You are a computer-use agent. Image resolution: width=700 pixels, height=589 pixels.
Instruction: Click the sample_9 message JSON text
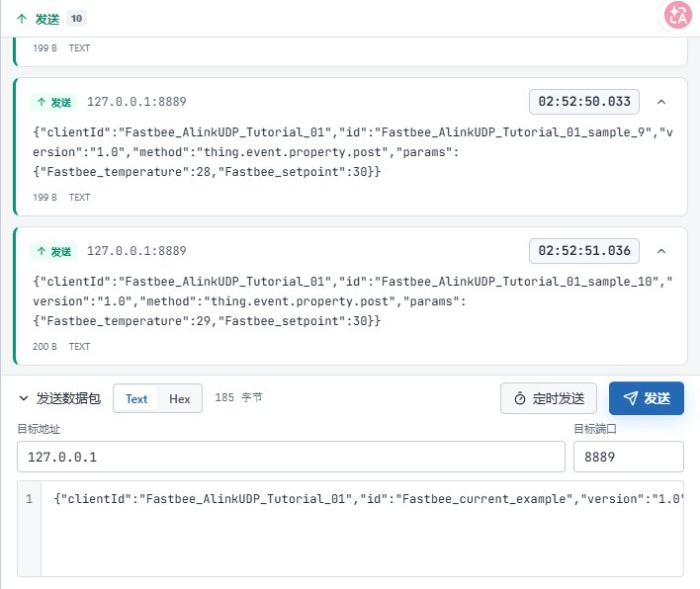353,152
